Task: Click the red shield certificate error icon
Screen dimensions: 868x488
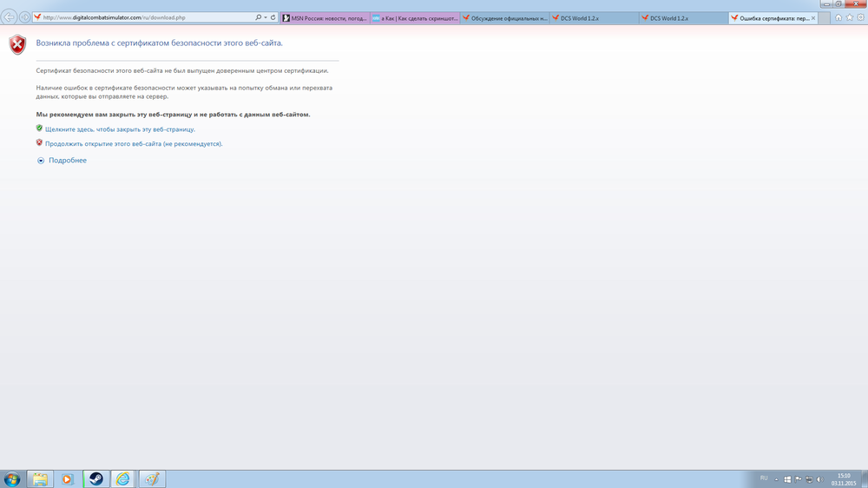Action: pos(17,44)
